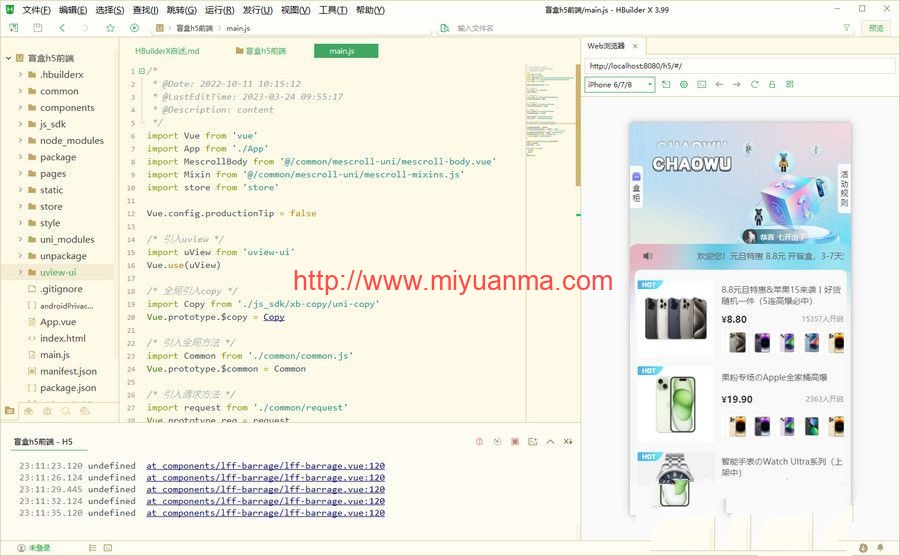This screenshot has width=900, height=556.
Task: Close the Web浏览器 tab
Action: click(635, 46)
